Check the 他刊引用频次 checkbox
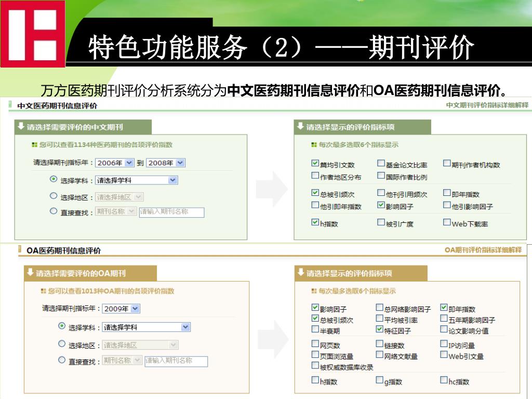 (381, 193)
